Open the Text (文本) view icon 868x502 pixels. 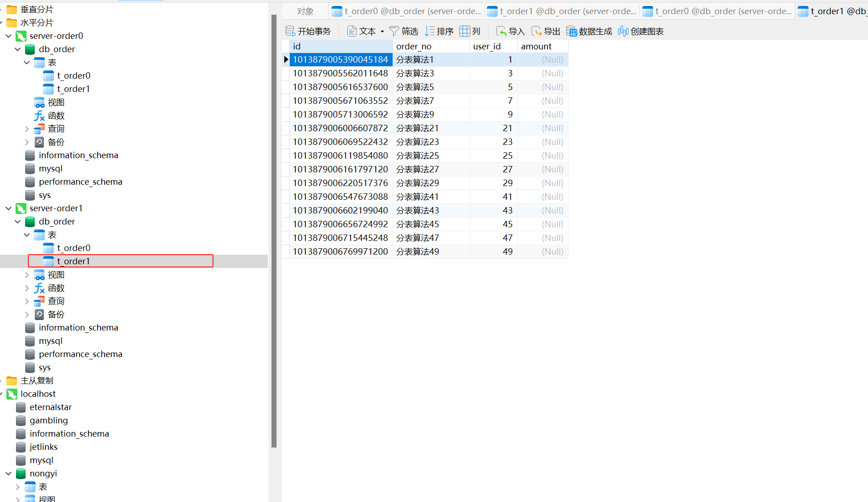tap(352, 31)
